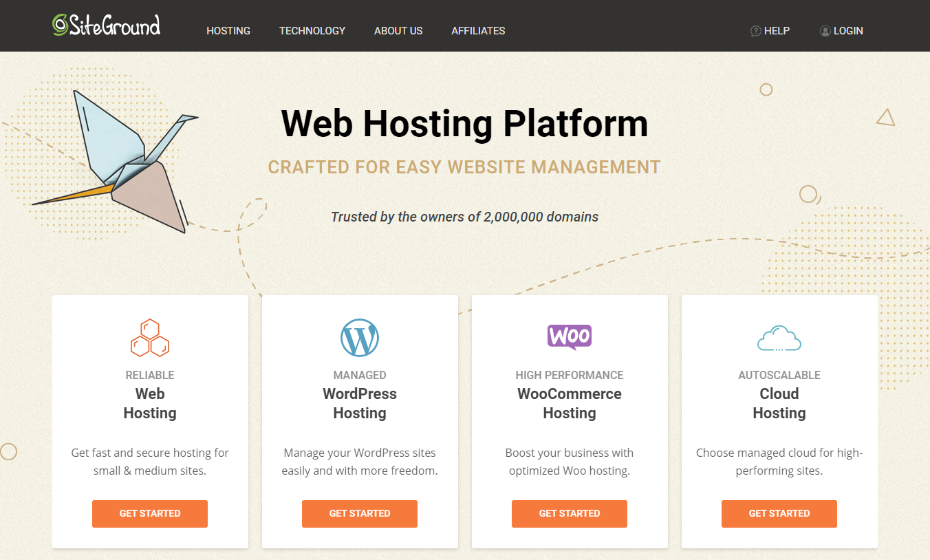
Task: Click the Web Hosting hexagons icon
Action: [150, 338]
